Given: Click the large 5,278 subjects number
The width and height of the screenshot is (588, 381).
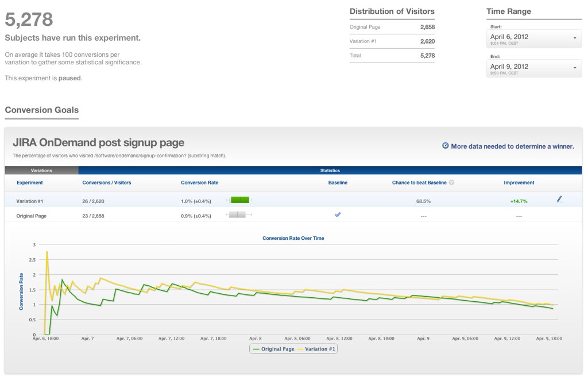Looking at the screenshot, I should [29, 20].
